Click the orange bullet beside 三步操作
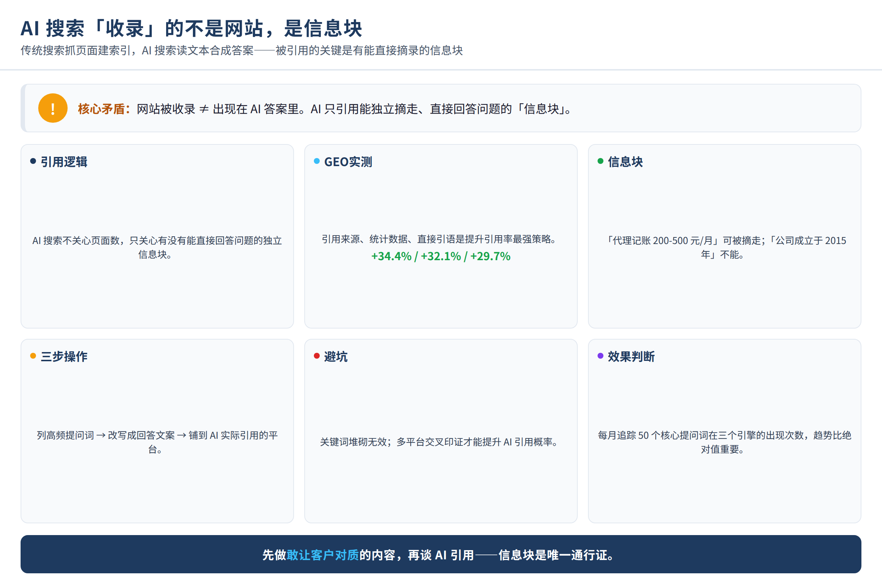Screen dimensions: 882x588 (x=33, y=356)
